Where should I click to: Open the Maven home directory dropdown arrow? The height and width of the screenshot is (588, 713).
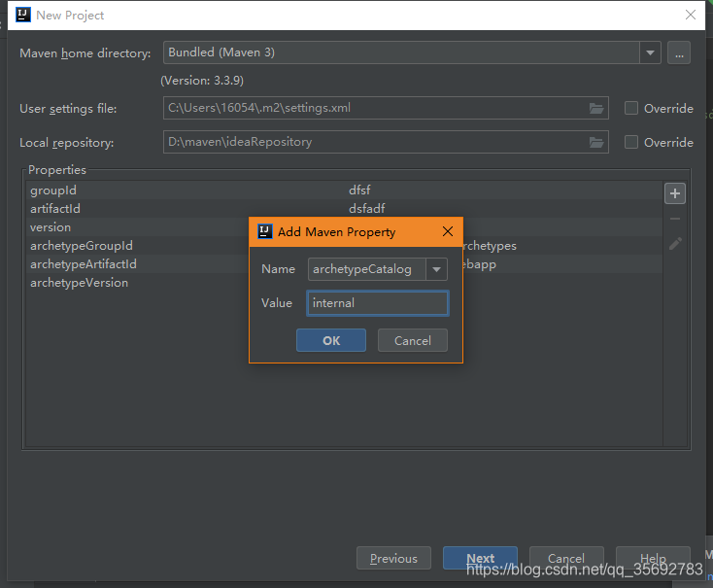650,52
